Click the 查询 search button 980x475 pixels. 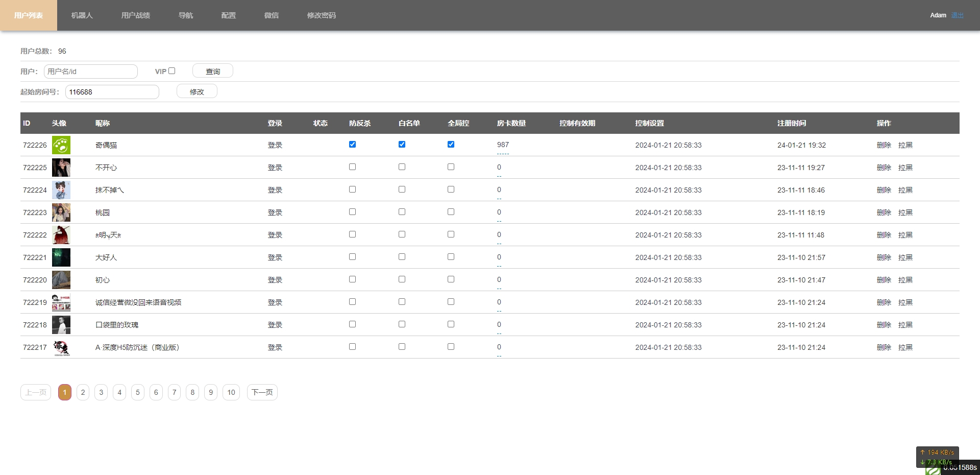[x=212, y=71]
